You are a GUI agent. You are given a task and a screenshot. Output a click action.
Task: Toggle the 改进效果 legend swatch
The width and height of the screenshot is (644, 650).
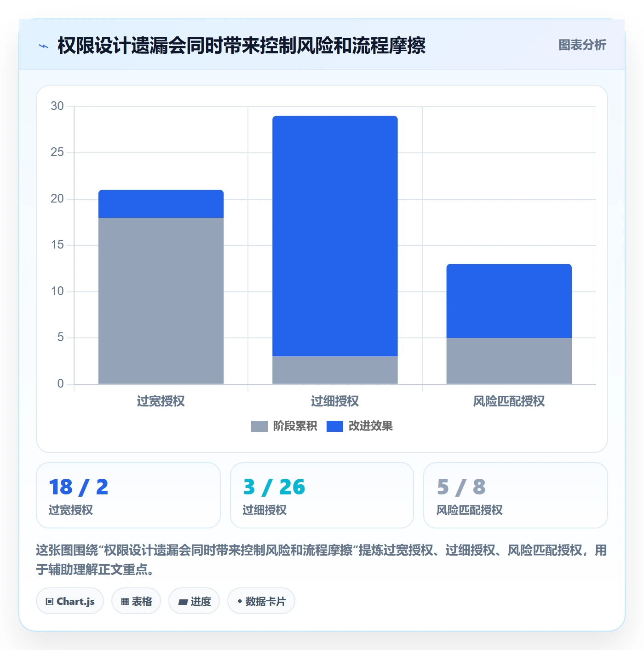334,426
